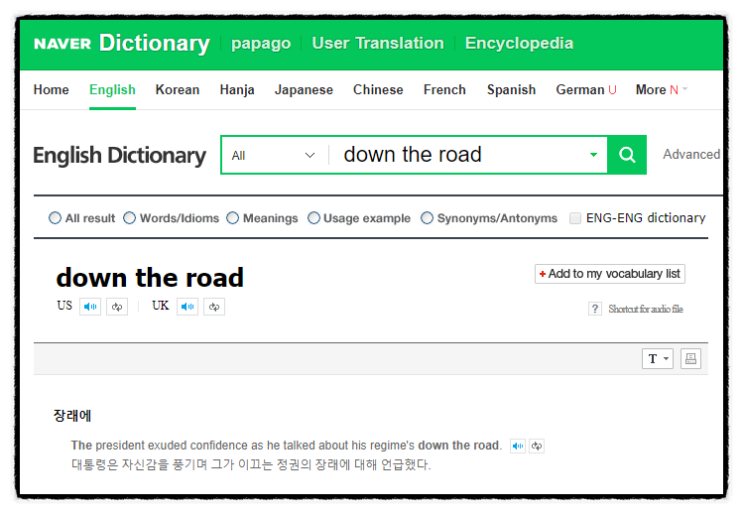Select the Synonyms/Antonyms radio button
Viewport: 743px width, 514px height.
427,218
